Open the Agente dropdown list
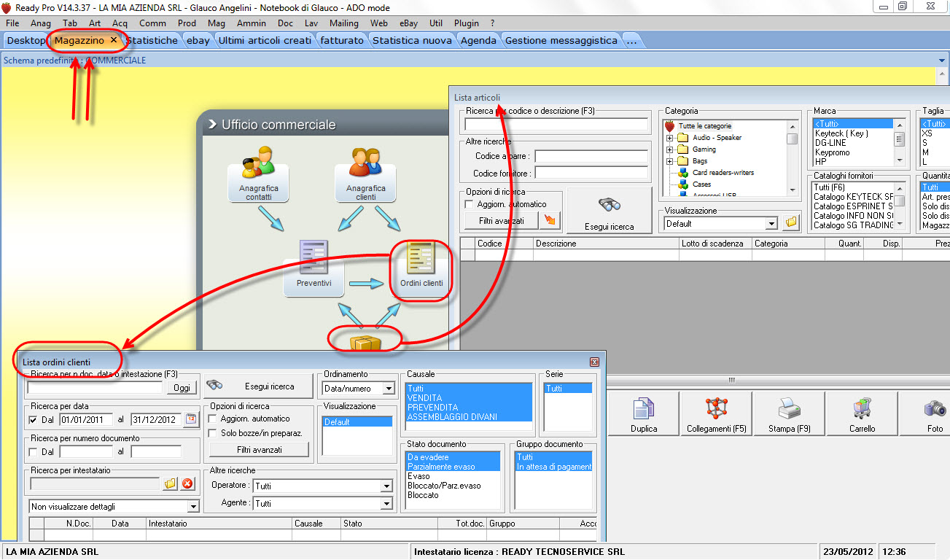 386,504
